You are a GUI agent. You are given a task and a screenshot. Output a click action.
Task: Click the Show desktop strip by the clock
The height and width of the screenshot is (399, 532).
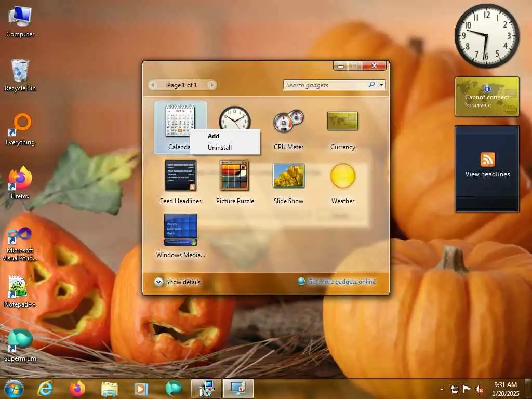(x=529, y=389)
